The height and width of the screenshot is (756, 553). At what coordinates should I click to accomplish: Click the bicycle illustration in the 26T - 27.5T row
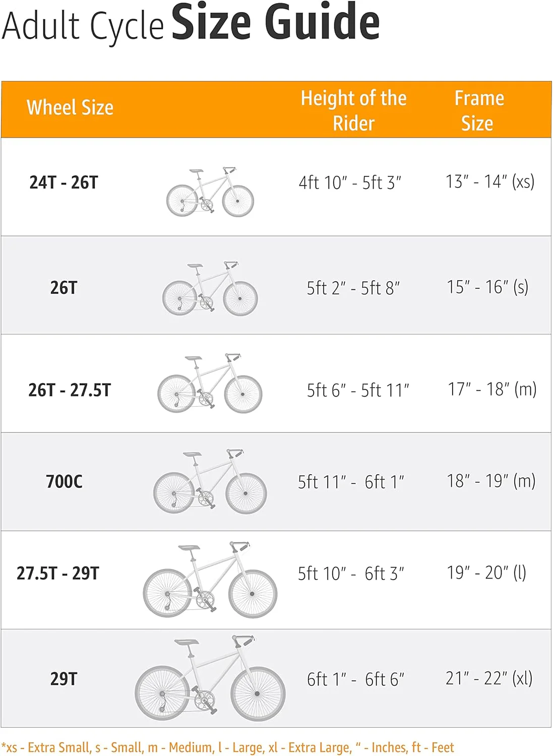point(210,384)
